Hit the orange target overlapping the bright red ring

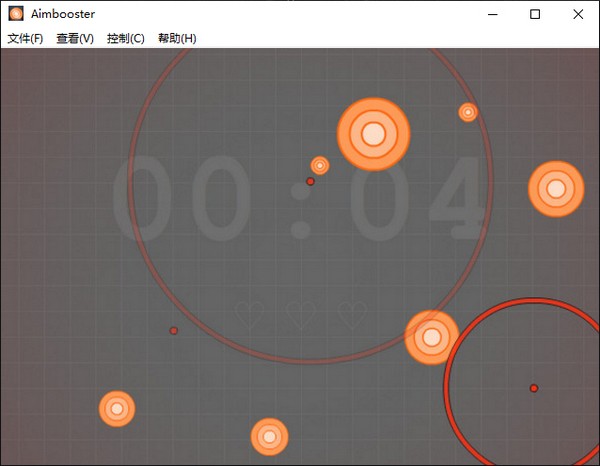[431, 337]
